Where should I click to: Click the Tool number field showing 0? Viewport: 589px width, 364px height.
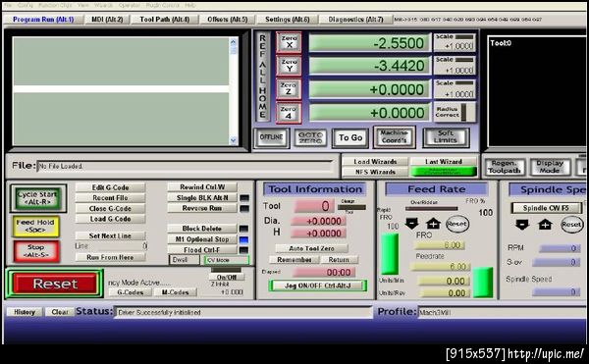coord(313,206)
